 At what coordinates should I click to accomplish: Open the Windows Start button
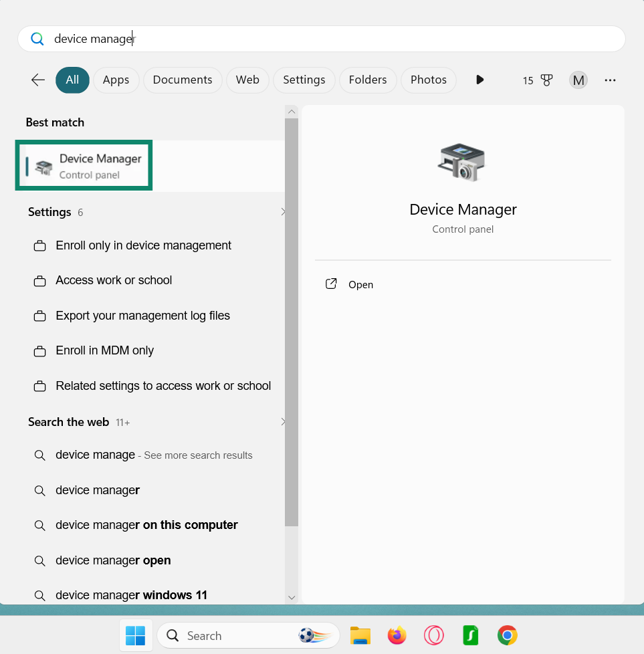pos(136,636)
